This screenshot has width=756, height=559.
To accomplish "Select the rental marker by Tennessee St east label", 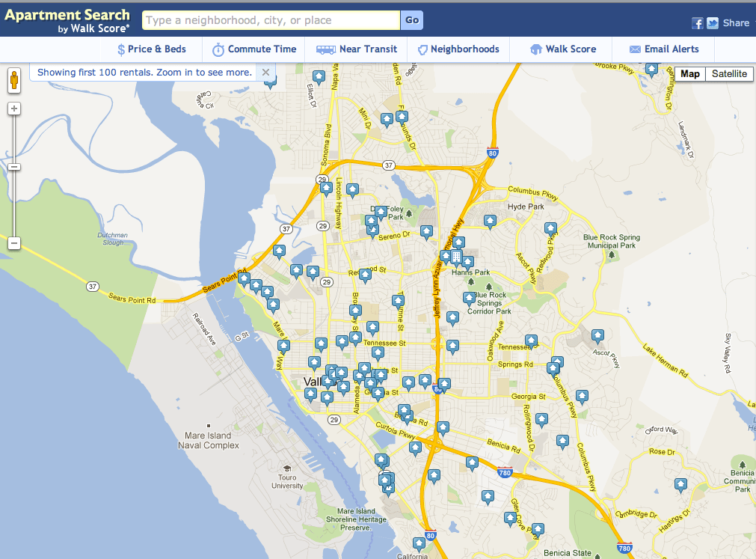I will click(x=532, y=341).
